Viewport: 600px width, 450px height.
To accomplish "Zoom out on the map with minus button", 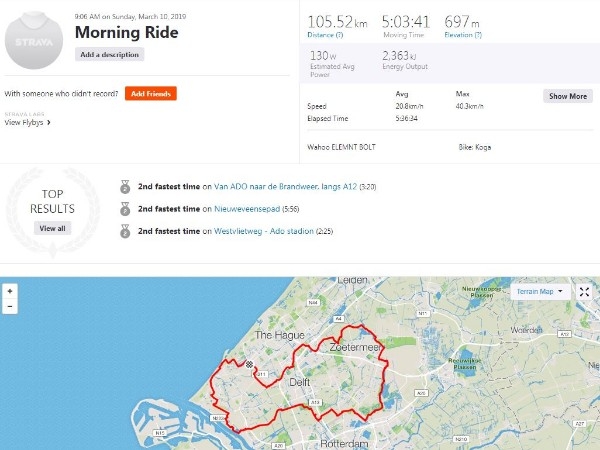I will 10,307.
